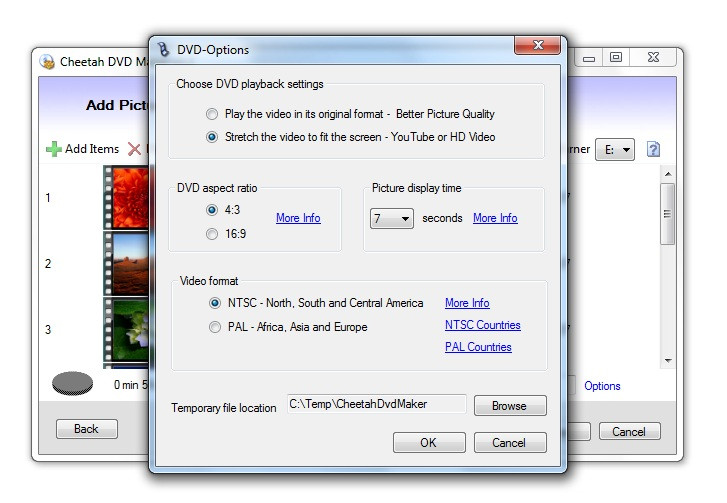Click the row number 1 in picture list
Screen dimensions: 727x503
point(48,198)
